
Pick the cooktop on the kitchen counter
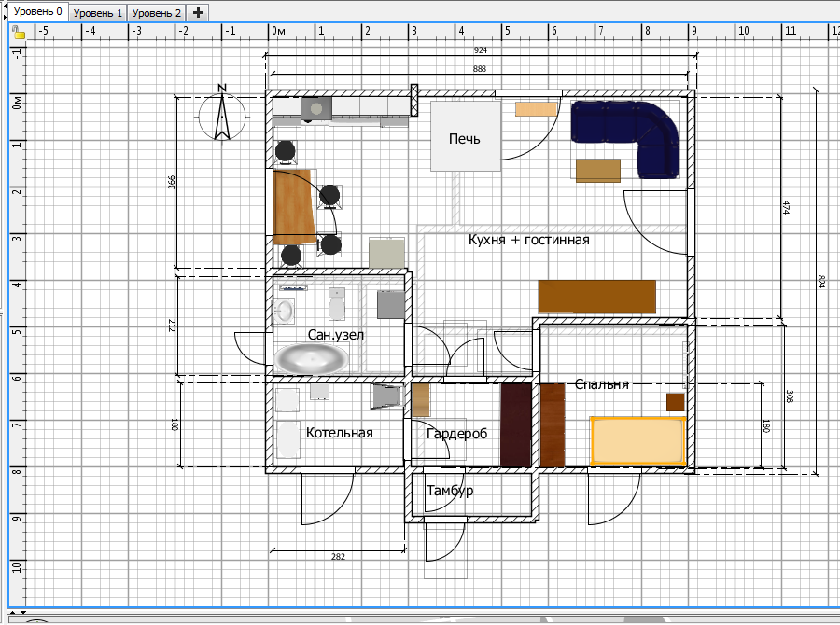click(x=317, y=108)
